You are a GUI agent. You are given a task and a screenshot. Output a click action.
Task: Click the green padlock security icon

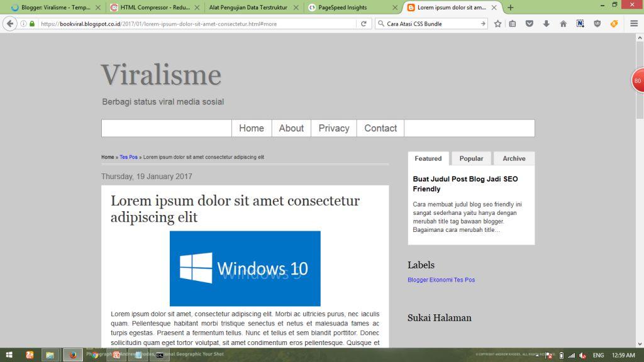pyautogui.click(x=32, y=24)
